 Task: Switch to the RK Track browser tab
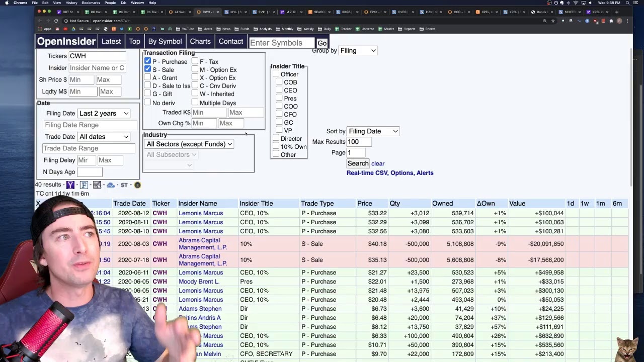151,12
